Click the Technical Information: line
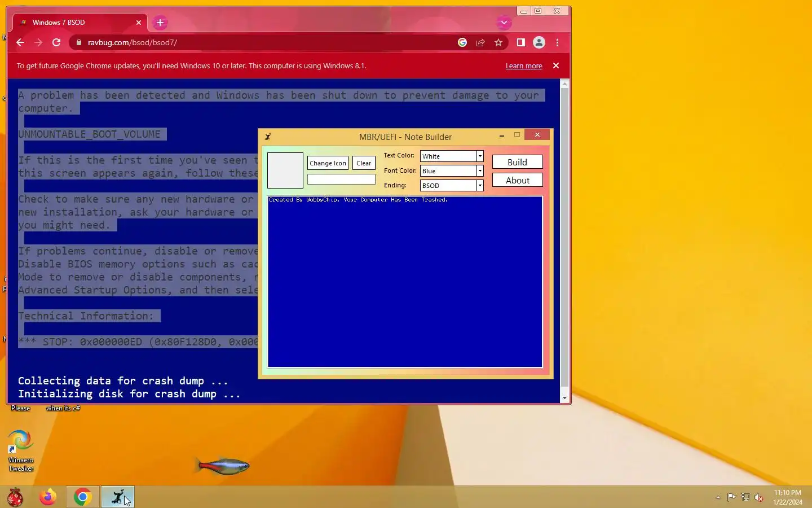This screenshot has width=812, height=508. pos(86,316)
